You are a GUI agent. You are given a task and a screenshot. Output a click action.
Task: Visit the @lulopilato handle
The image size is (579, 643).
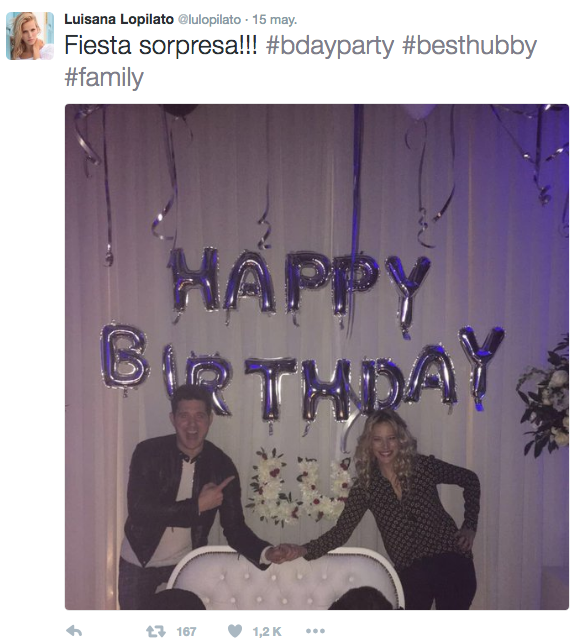(209, 20)
